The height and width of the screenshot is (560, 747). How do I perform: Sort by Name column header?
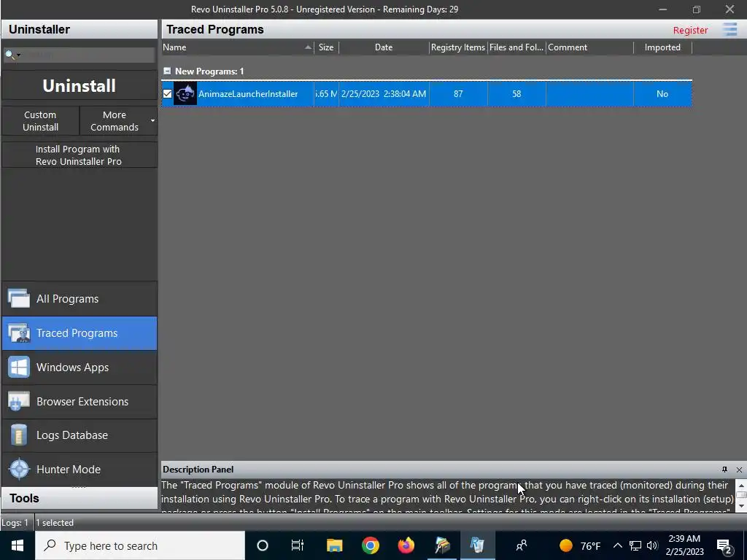[x=237, y=47]
